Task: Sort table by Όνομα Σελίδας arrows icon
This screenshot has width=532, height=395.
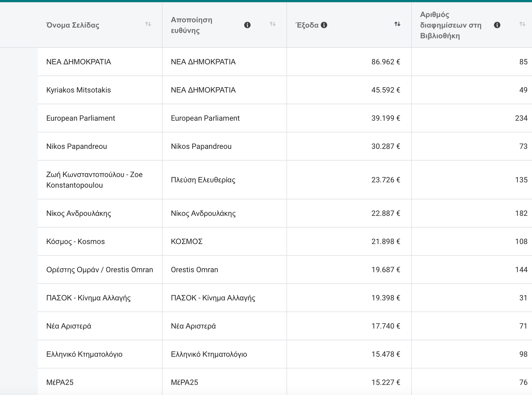Action: [148, 24]
